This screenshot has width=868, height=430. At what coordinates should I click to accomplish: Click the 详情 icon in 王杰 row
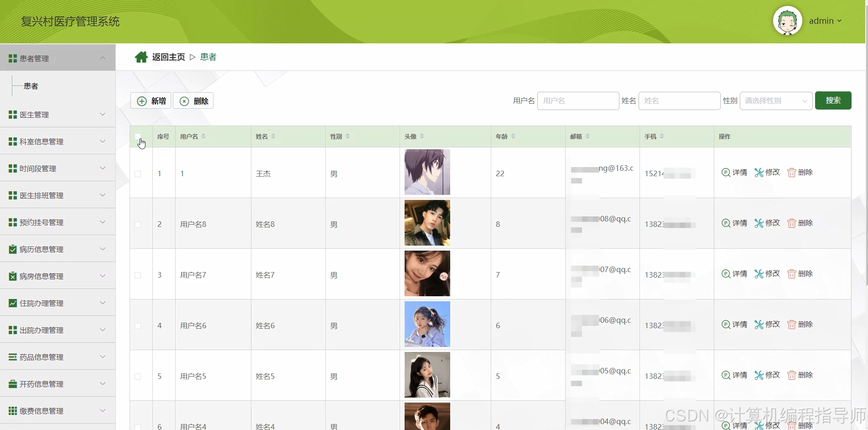tap(726, 173)
